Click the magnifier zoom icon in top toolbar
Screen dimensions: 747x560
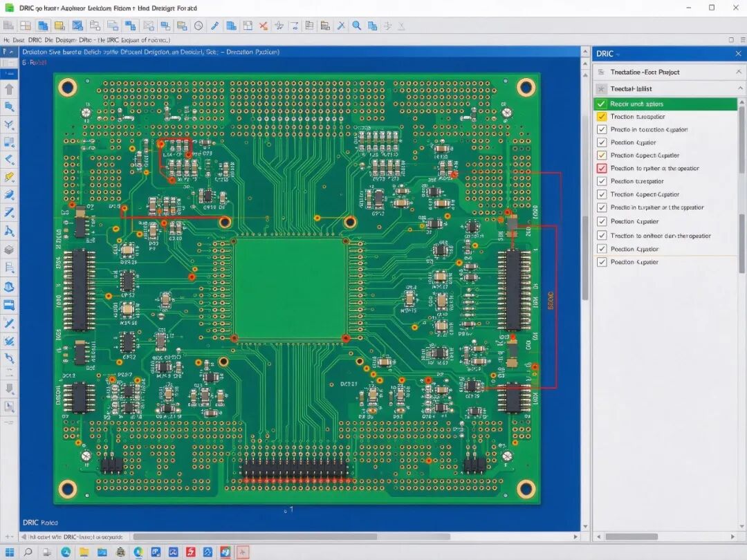pyautogui.click(x=356, y=26)
